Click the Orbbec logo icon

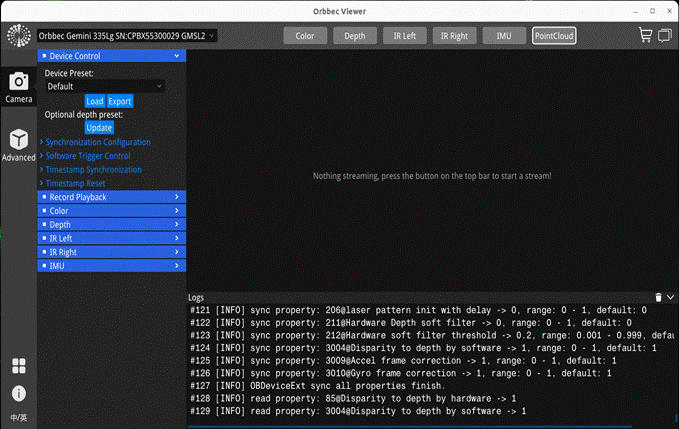(17, 36)
